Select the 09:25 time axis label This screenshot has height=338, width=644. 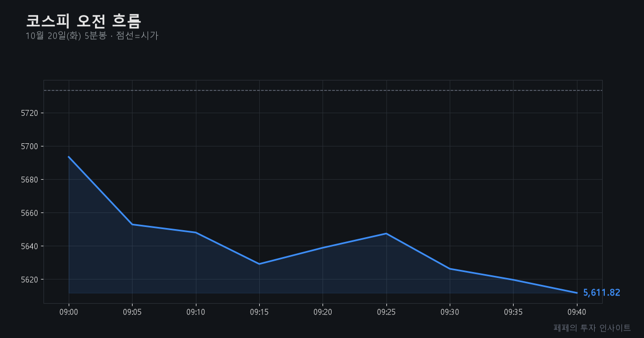(386, 312)
